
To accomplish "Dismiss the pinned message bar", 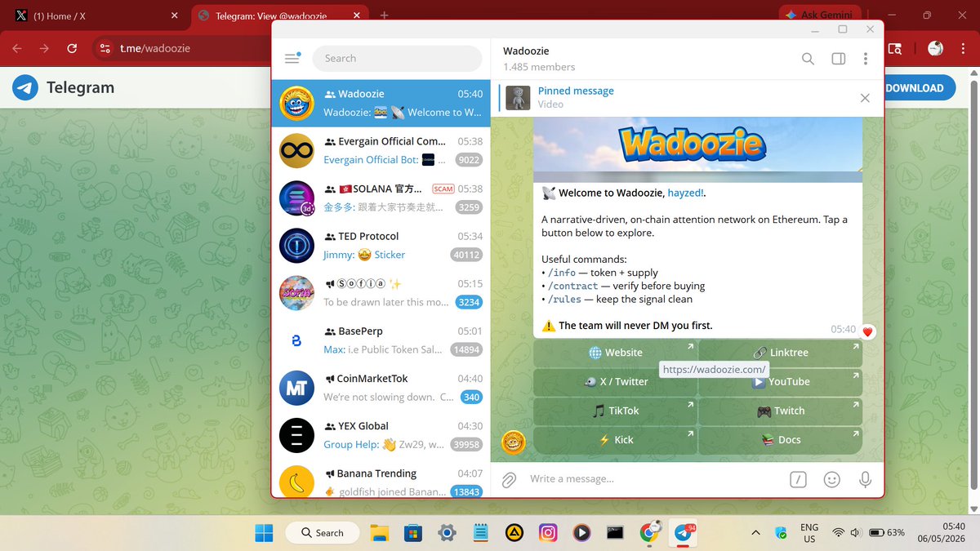I will (x=865, y=98).
